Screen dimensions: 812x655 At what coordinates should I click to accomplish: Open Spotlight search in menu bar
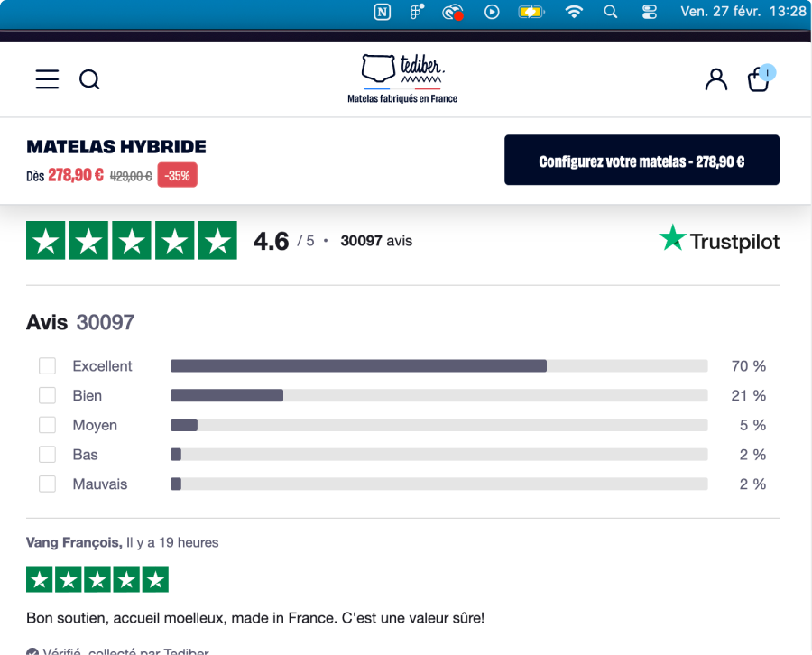coord(611,12)
